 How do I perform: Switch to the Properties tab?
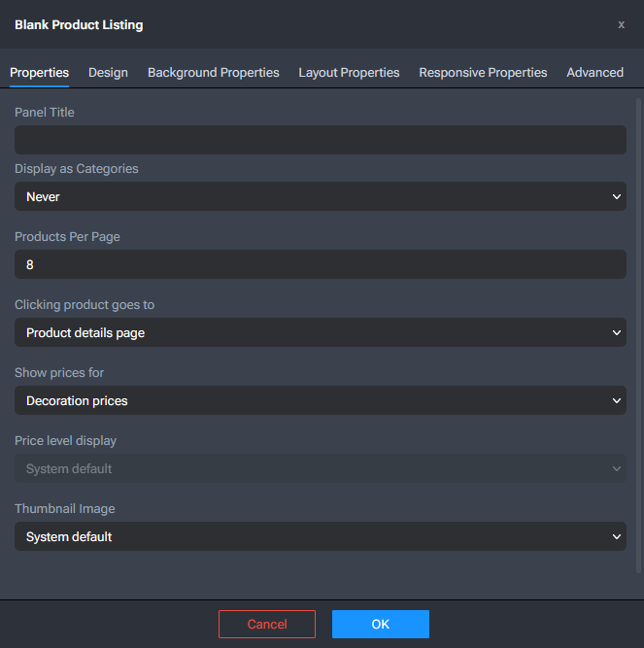click(x=39, y=72)
